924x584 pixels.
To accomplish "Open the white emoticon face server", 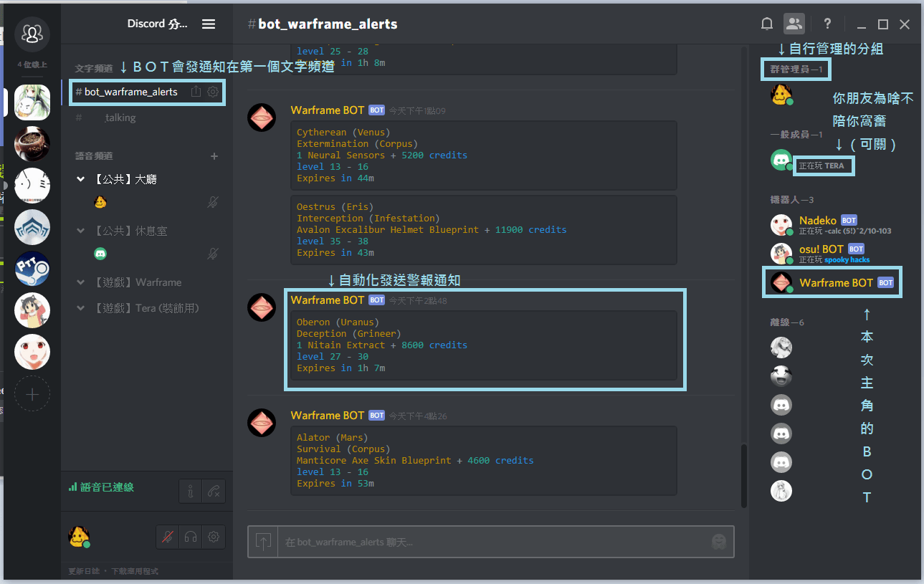I will [x=32, y=186].
